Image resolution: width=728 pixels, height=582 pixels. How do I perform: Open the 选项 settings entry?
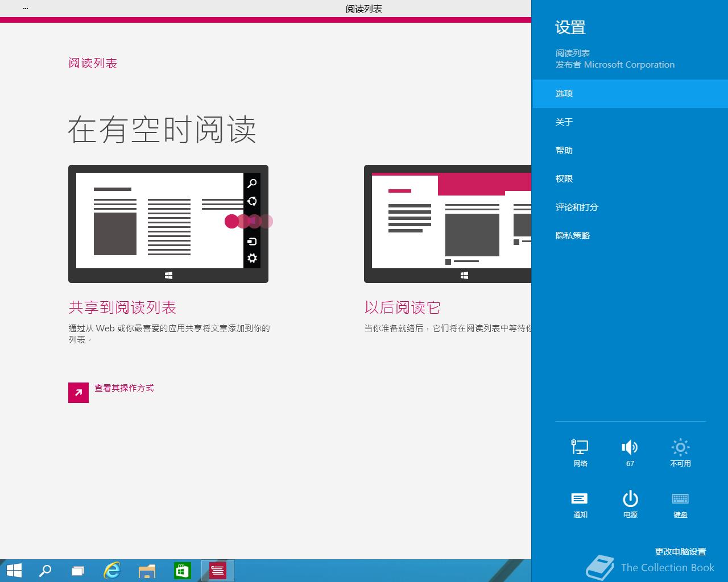[x=630, y=94]
